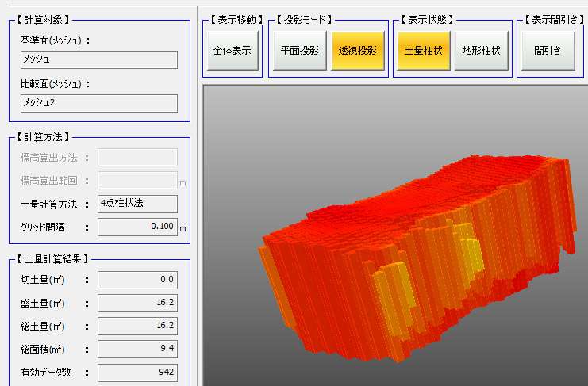588x386 pixels.
Task: Click the 総面積(㎡) label
Action: (x=42, y=350)
